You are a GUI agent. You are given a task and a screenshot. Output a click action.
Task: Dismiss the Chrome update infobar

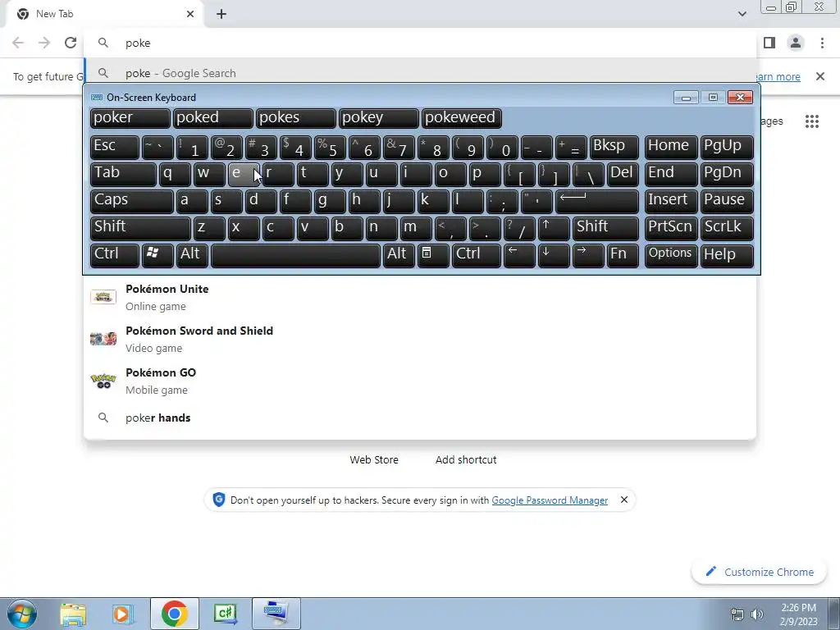tap(819, 76)
